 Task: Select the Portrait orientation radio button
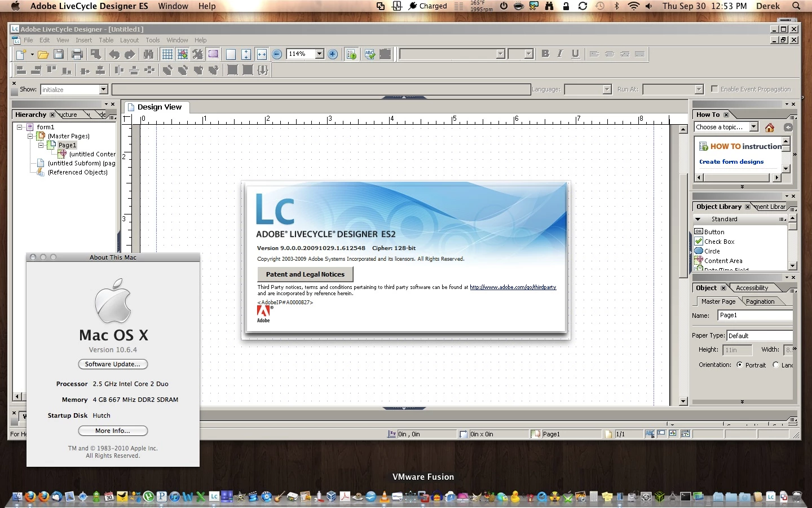click(x=739, y=365)
